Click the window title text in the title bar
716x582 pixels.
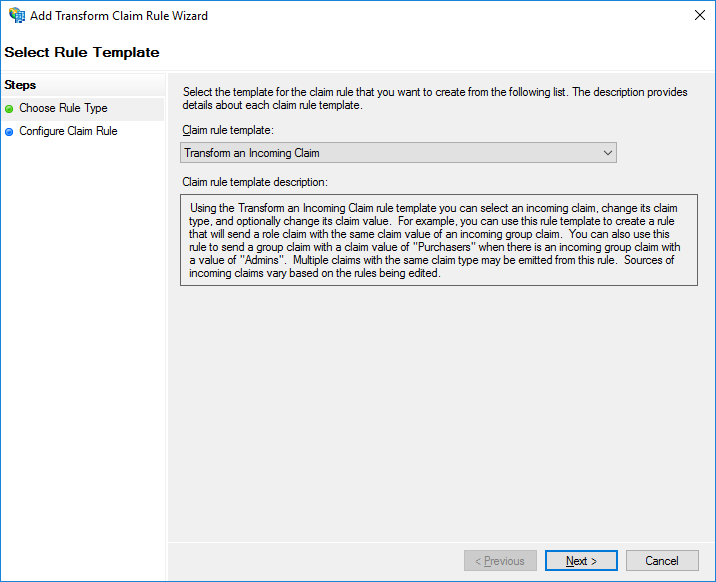(x=122, y=16)
